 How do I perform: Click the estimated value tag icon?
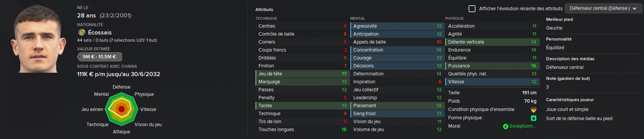[80, 57]
